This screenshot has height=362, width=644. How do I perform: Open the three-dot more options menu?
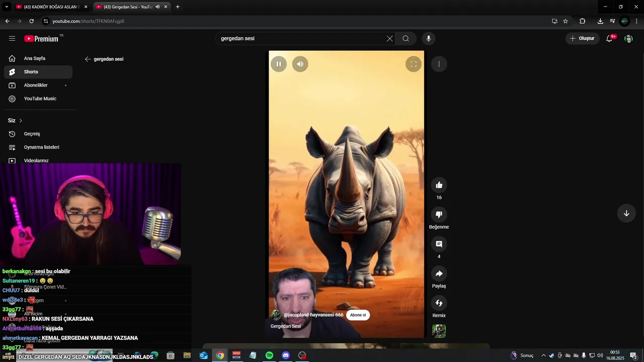439,64
